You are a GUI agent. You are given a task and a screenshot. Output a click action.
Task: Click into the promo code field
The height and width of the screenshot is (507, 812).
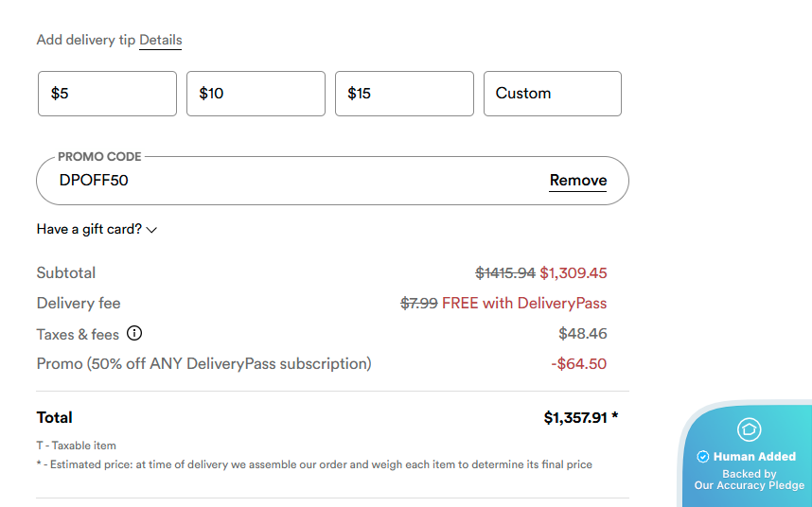(x=284, y=180)
